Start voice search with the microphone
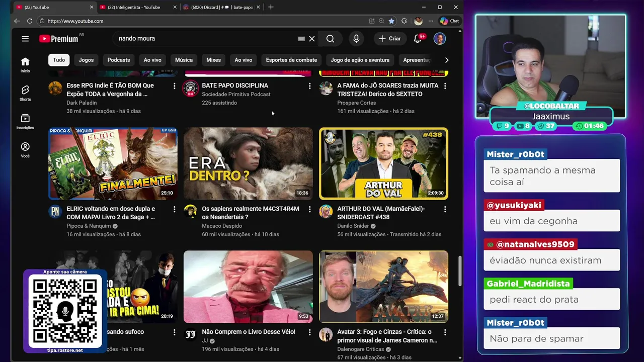644x362 pixels. (x=356, y=38)
